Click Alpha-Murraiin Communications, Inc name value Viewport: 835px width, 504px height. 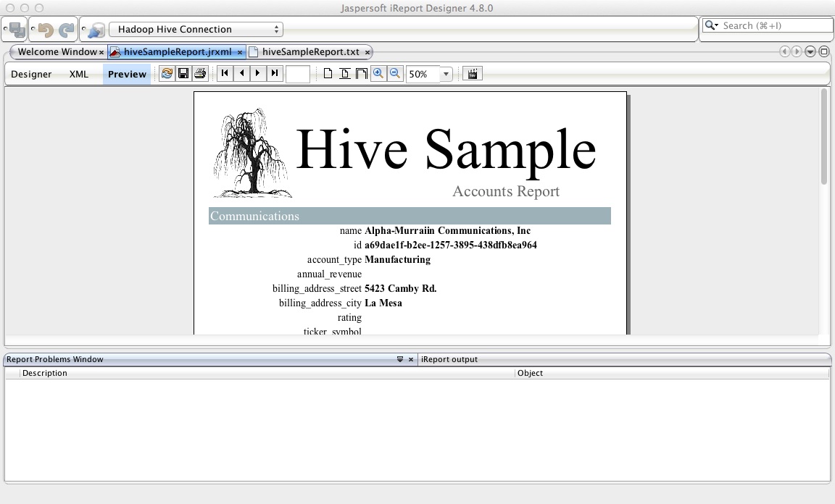[x=447, y=230]
